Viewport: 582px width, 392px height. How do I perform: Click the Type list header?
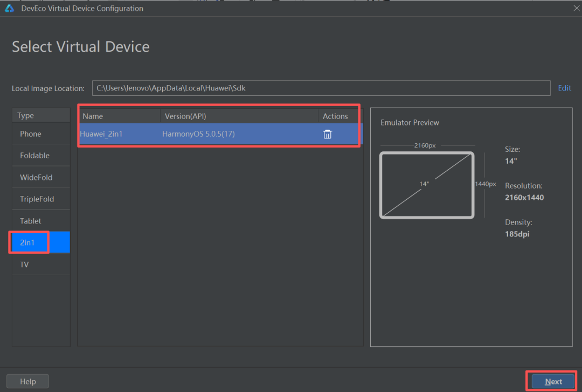41,115
